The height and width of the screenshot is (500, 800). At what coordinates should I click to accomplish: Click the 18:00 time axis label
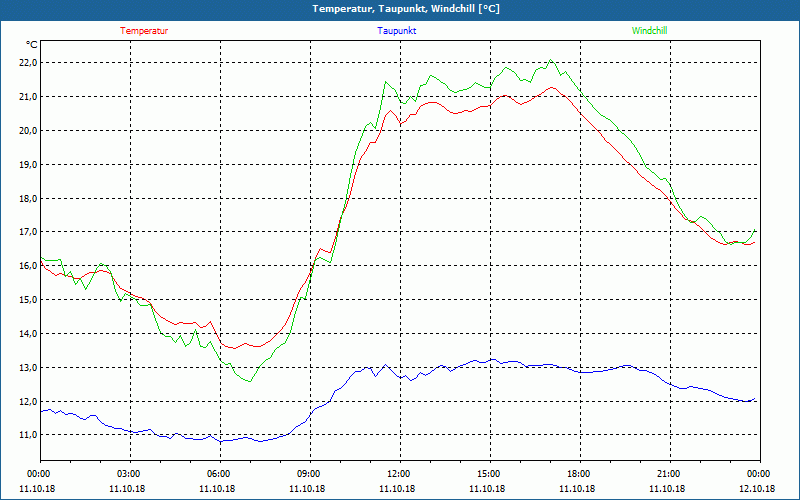point(580,474)
